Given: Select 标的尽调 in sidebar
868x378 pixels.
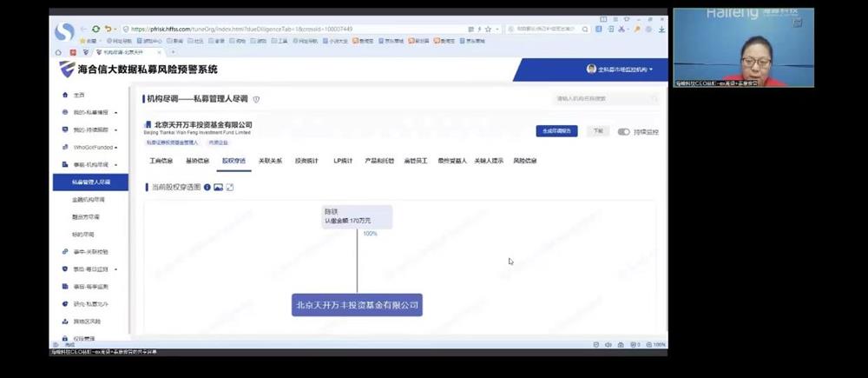Looking at the screenshot, I should [x=83, y=235].
